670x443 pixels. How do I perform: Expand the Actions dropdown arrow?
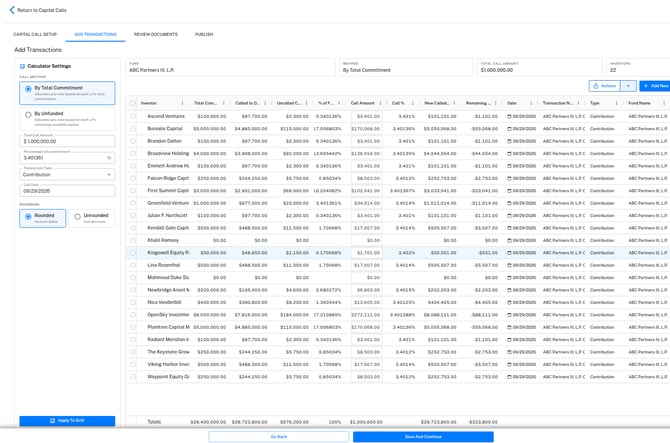click(628, 86)
